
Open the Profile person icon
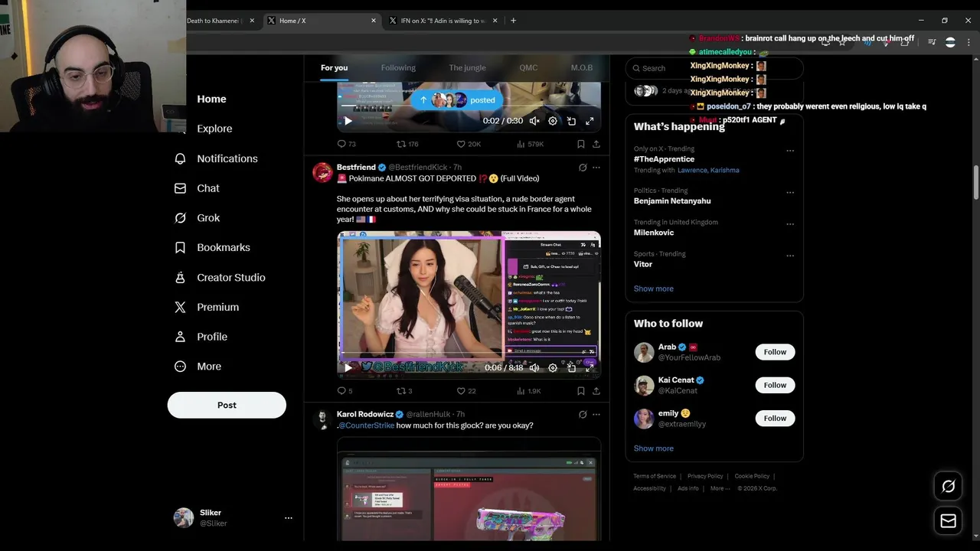(x=180, y=337)
